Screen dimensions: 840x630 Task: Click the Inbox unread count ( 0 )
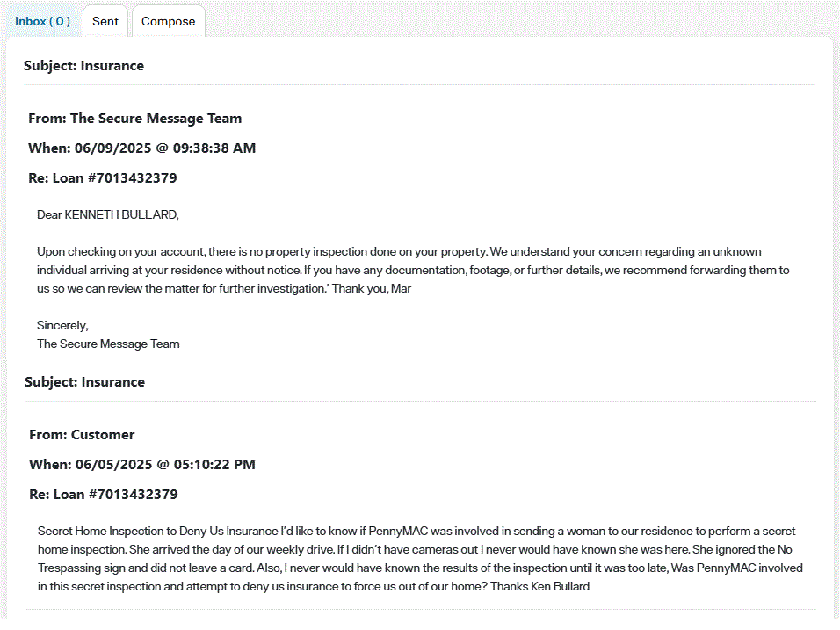60,21
